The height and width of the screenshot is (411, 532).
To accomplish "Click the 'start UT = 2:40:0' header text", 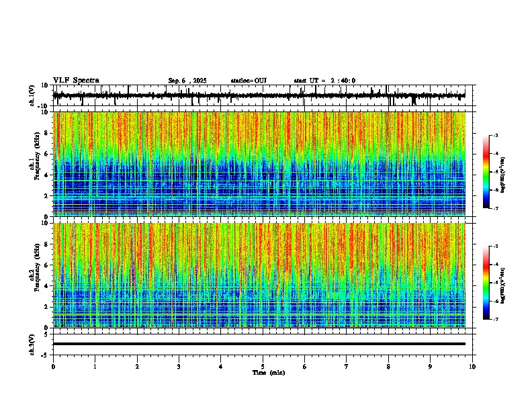I will [324, 81].
